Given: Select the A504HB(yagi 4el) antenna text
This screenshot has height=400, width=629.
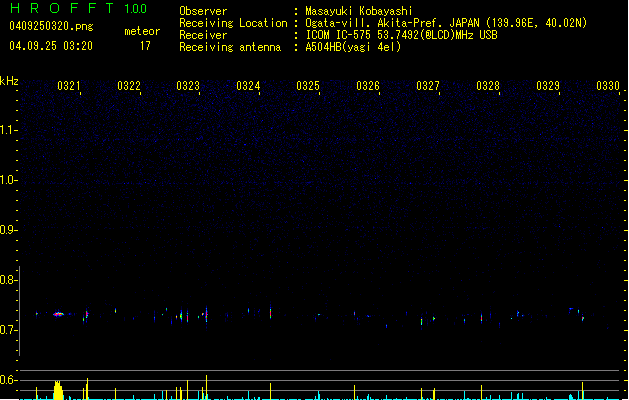Looking at the screenshot, I should point(353,47).
